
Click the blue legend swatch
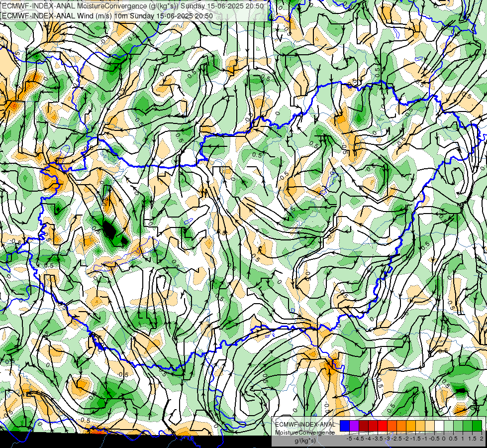point(345,426)
